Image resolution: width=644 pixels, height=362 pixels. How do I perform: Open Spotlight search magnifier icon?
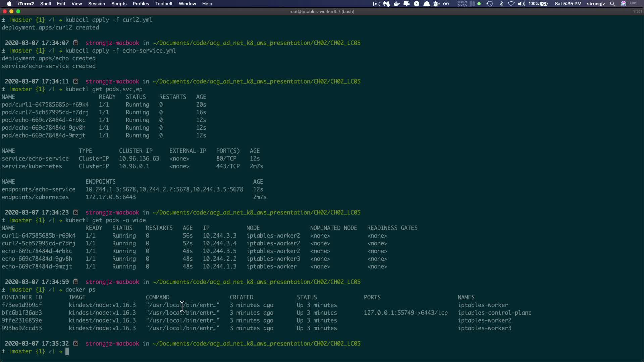click(x=612, y=4)
